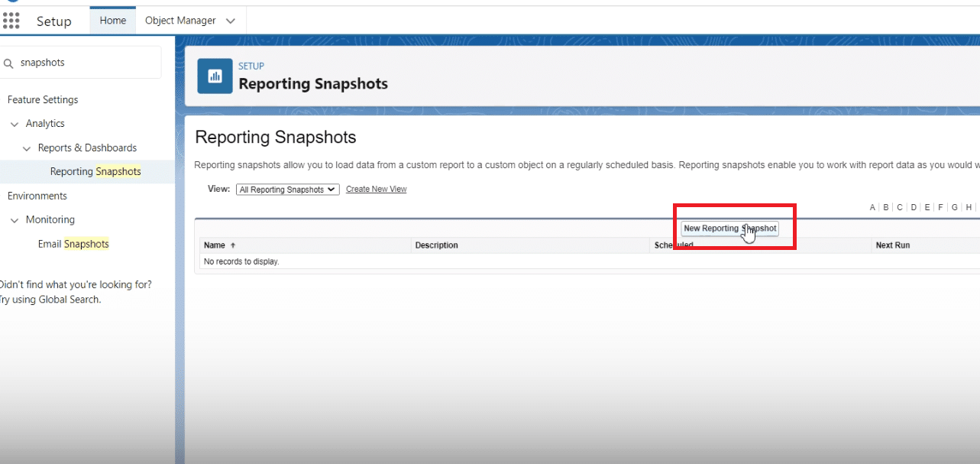The image size is (980, 464).
Task: Sort by the Name column header
Action: pos(215,245)
